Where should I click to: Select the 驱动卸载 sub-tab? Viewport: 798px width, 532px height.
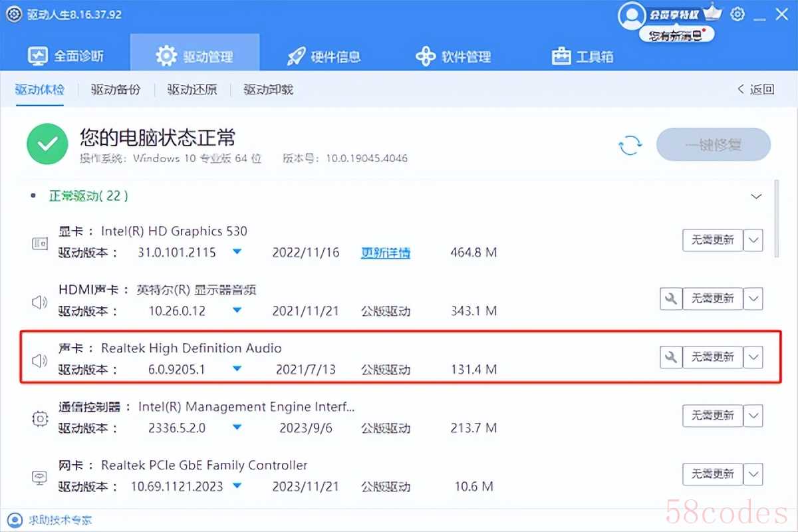pos(268,89)
